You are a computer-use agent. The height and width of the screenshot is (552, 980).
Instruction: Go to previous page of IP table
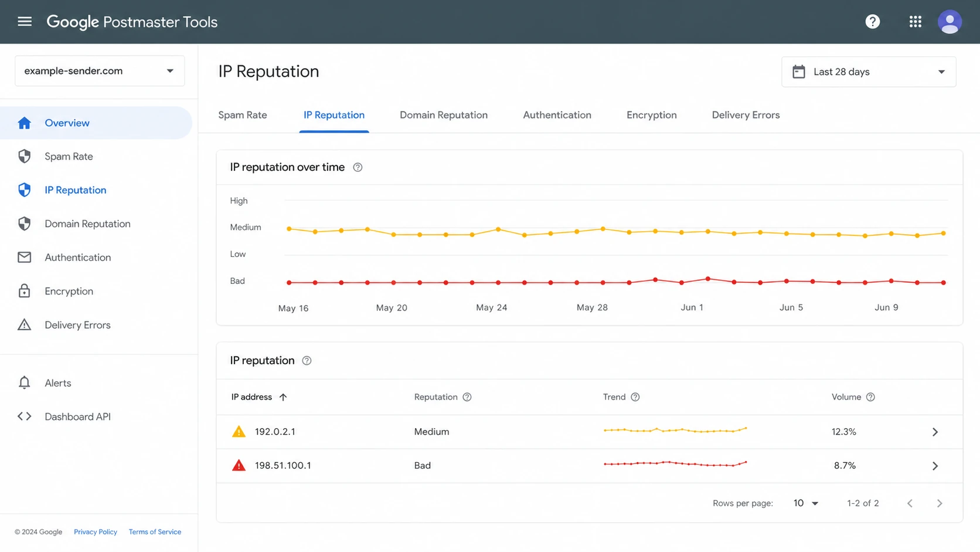pos(910,503)
